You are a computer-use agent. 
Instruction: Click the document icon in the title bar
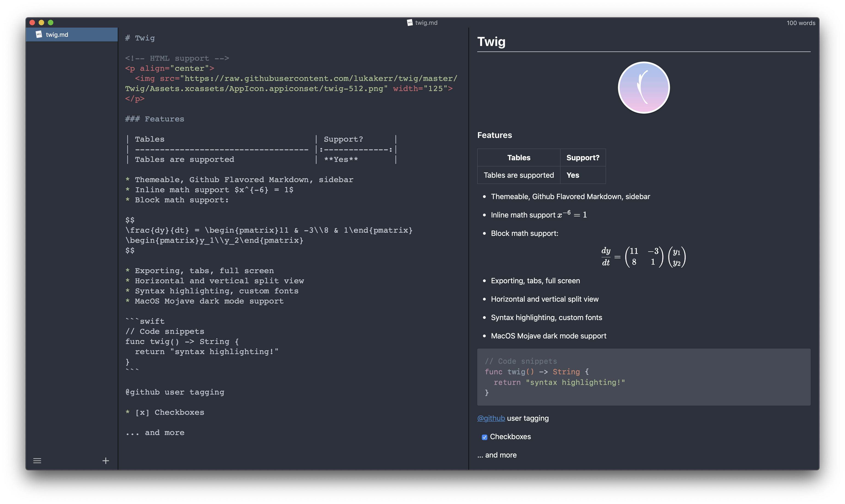coord(410,22)
